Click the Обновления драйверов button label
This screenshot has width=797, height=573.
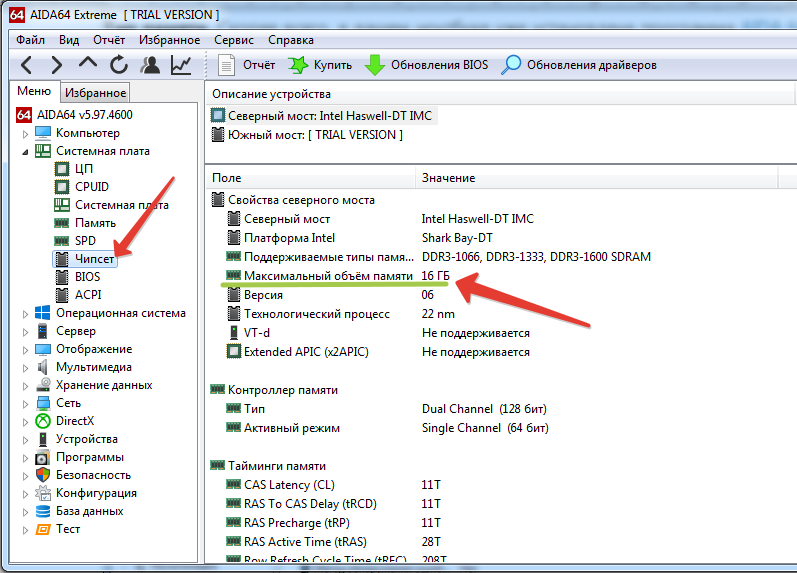(x=592, y=65)
